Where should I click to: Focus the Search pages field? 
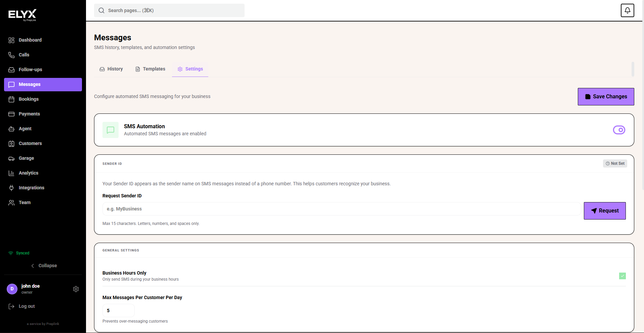pos(169,10)
